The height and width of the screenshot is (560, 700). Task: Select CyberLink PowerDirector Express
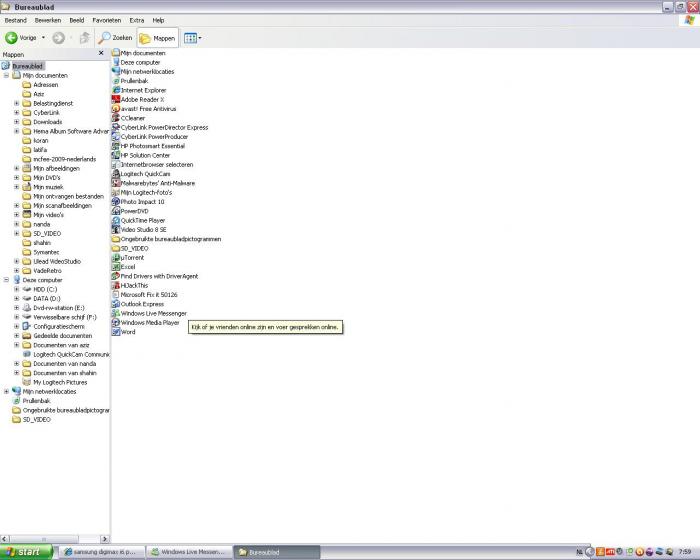point(160,127)
